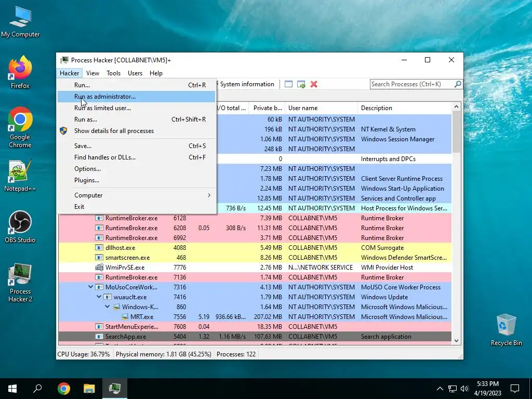This screenshot has height=399, width=532.
Task: Click the MRT.exe process icon
Action: (x=125, y=316)
